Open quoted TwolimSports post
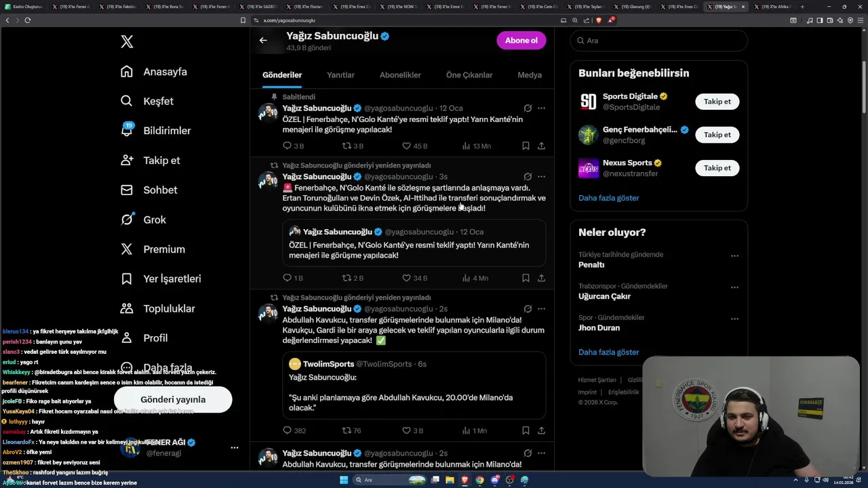 (414, 385)
